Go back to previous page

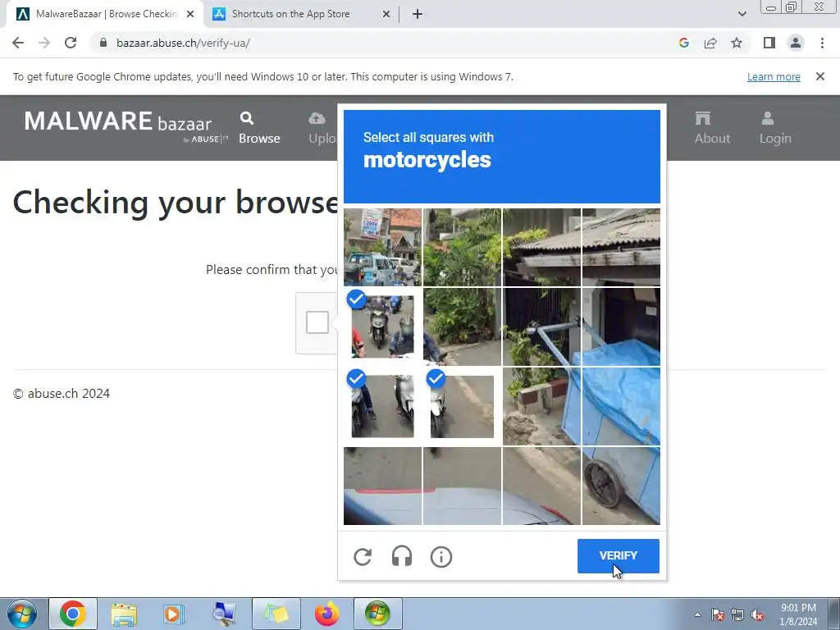click(18, 43)
